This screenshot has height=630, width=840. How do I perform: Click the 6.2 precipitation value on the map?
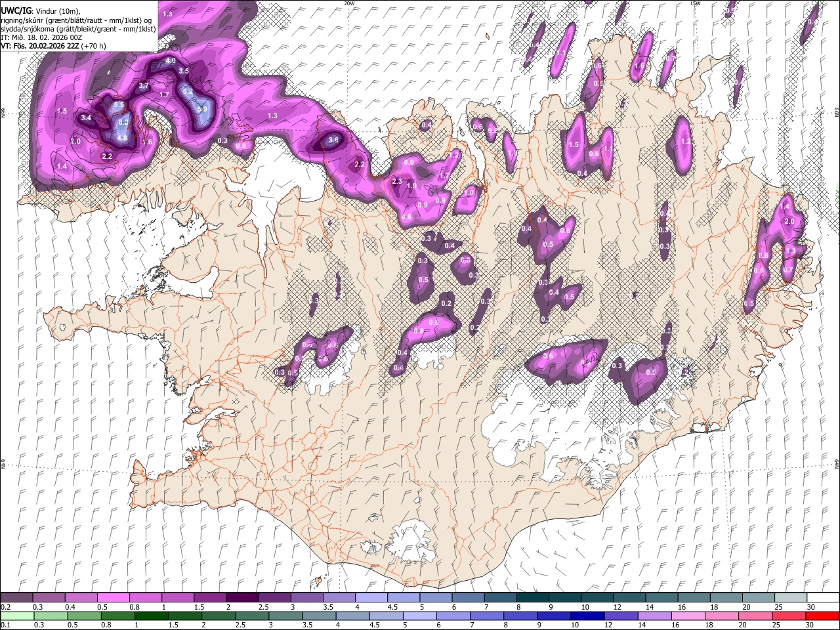(123, 122)
